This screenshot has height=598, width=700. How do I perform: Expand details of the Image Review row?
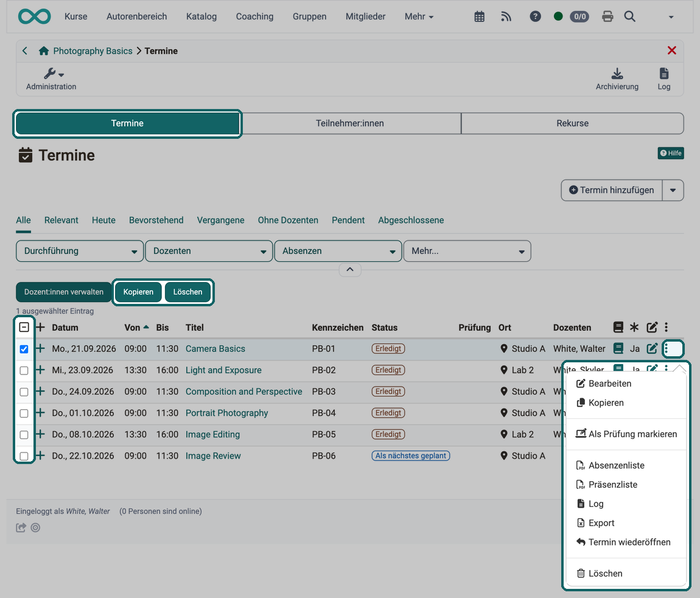coord(40,456)
